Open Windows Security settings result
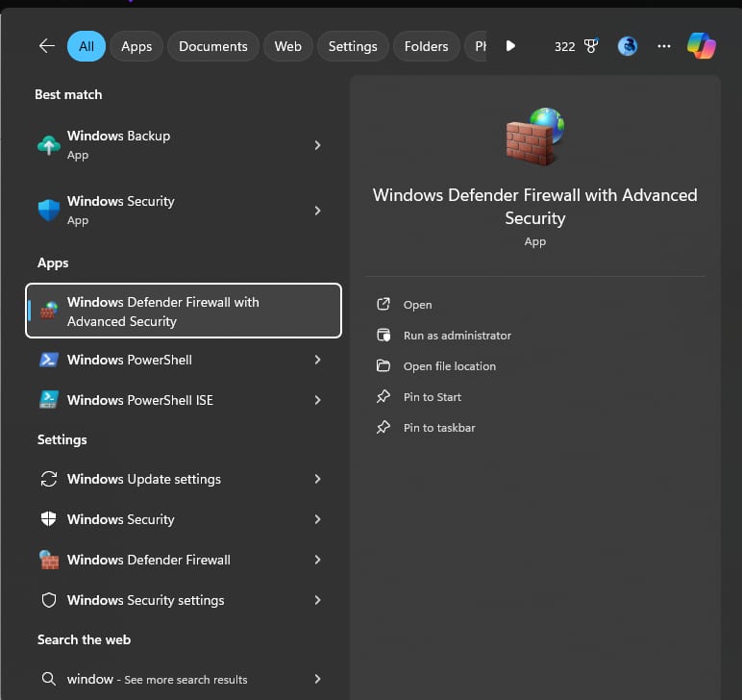Viewport: 742px width, 700px height. coord(184,600)
